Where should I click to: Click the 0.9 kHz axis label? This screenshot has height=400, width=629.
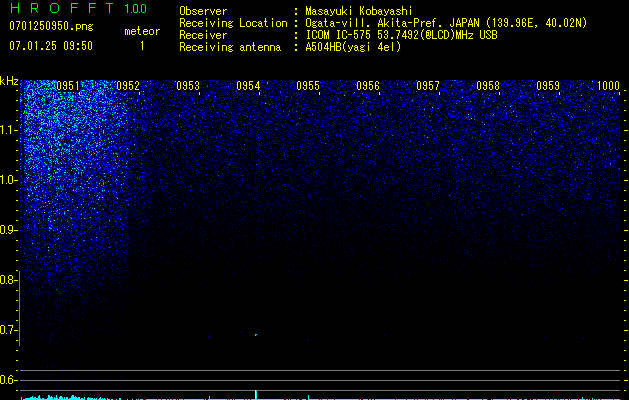coord(8,230)
